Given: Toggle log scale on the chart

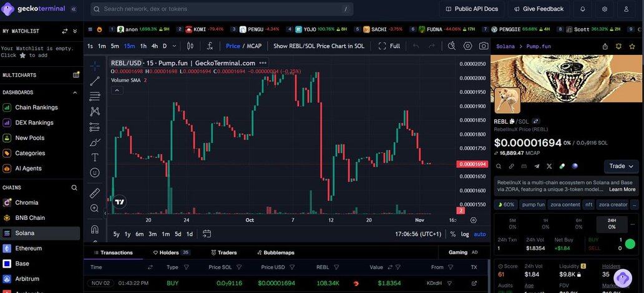Looking at the screenshot, I should click(x=465, y=234).
